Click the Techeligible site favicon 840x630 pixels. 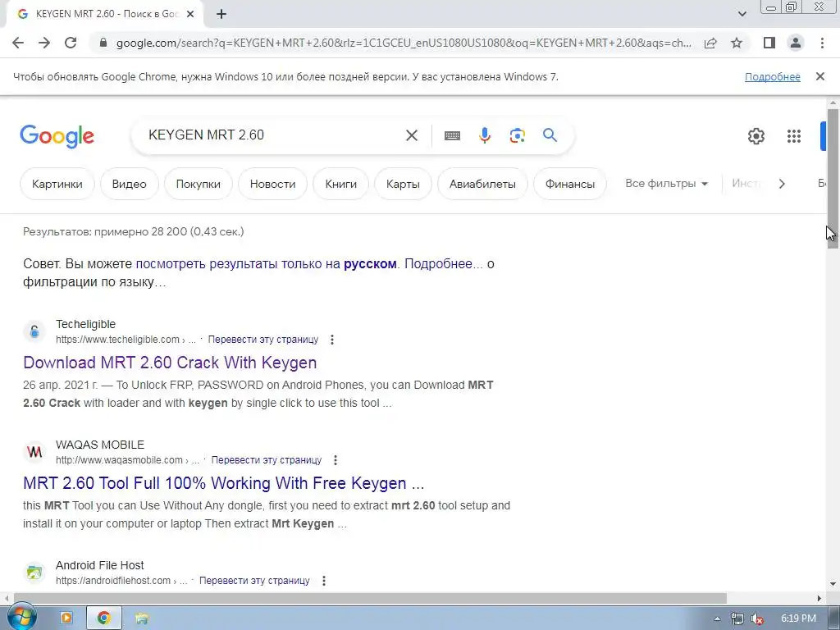pyautogui.click(x=34, y=331)
